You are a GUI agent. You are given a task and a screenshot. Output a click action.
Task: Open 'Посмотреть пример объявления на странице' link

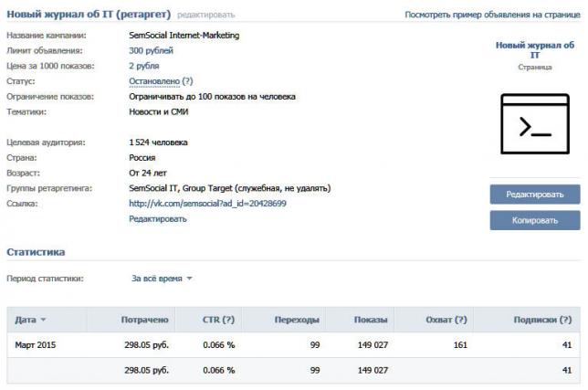point(492,15)
